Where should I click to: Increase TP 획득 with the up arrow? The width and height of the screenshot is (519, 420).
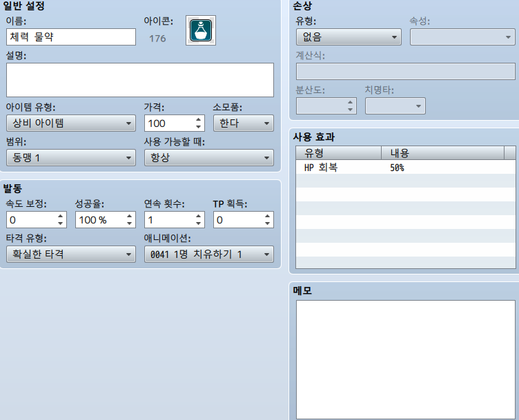click(x=268, y=217)
